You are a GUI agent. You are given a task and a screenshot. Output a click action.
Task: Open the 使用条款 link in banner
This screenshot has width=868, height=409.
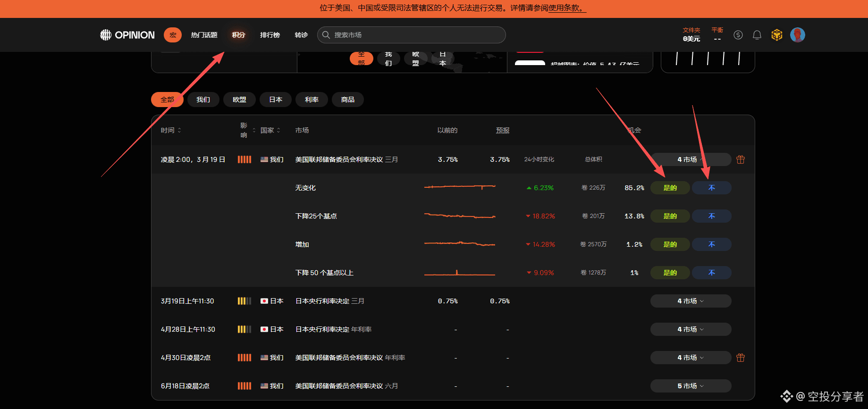(567, 8)
